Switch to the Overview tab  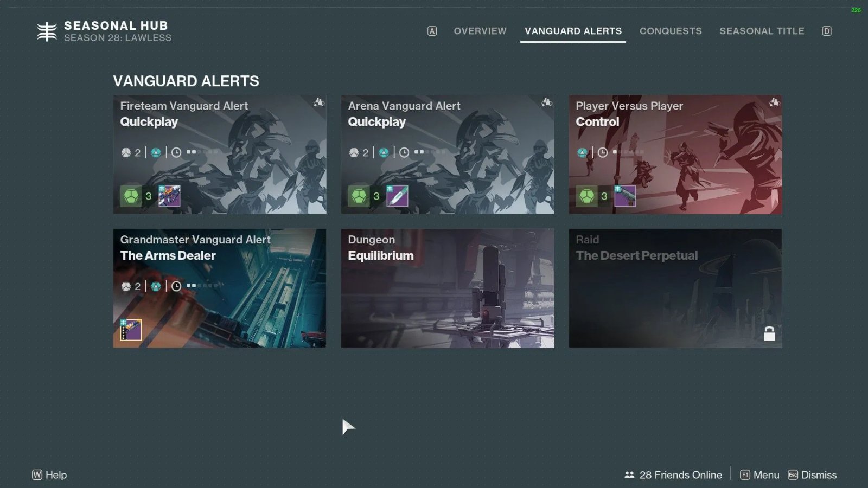pyautogui.click(x=480, y=31)
